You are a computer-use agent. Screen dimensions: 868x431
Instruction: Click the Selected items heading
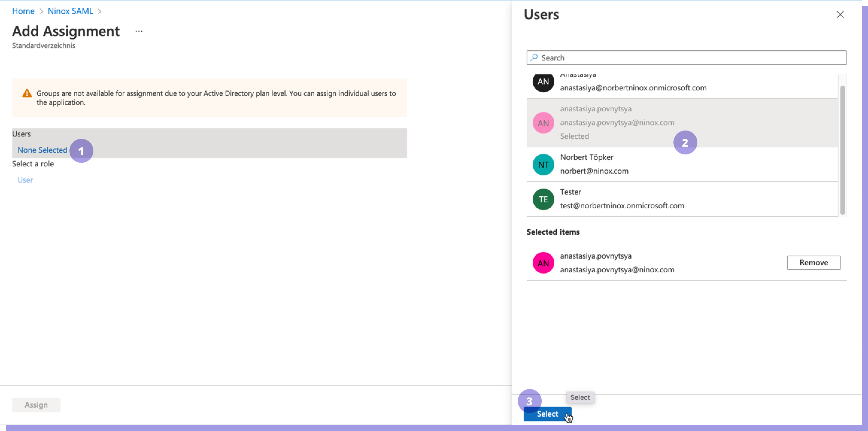coord(553,232)
